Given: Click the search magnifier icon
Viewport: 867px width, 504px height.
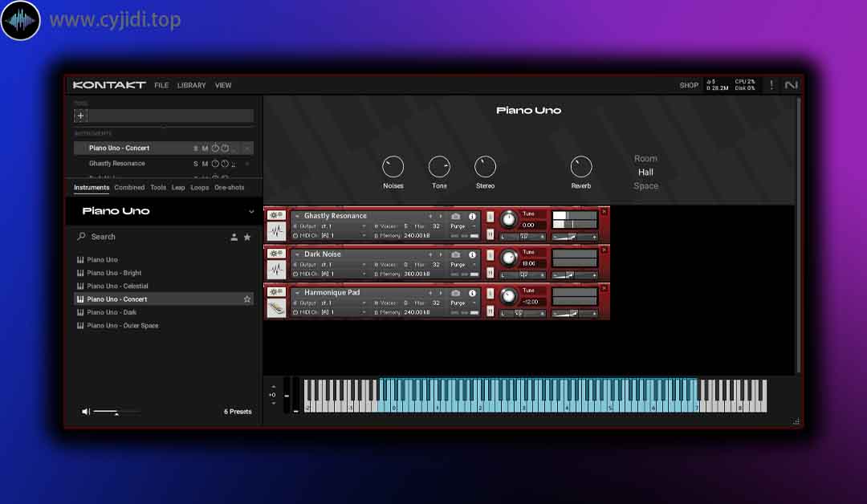Looking at the screenshot, I should [81, 236].
